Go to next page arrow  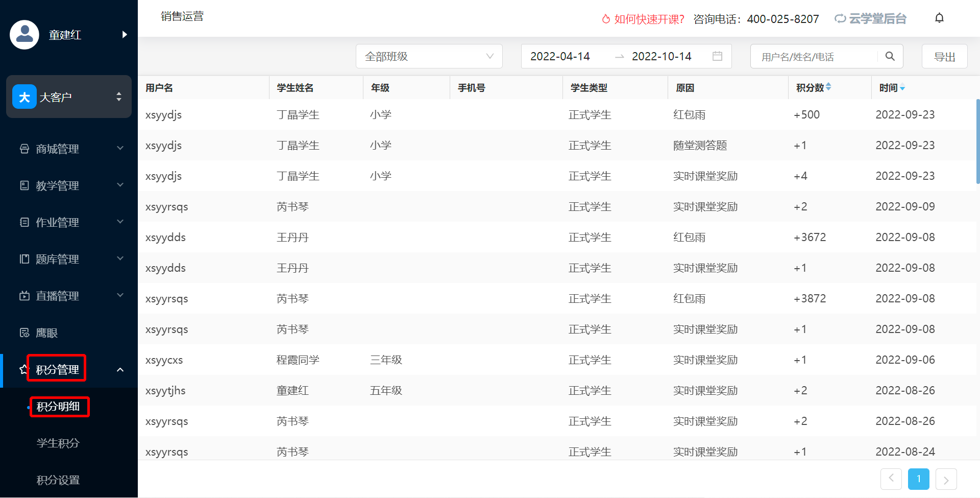tap(946, 479)
